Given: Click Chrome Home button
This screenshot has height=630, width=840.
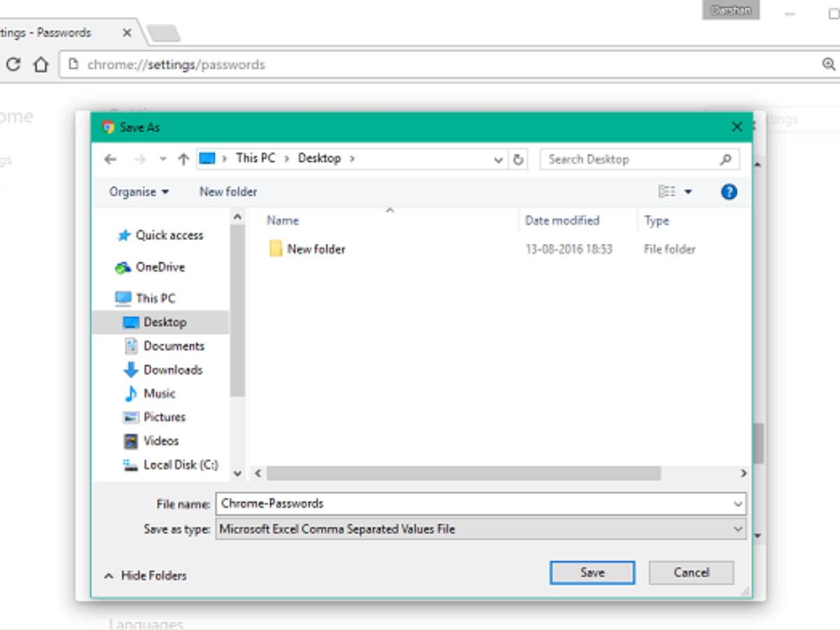Looking at the screenshot, I should (41, 64).
